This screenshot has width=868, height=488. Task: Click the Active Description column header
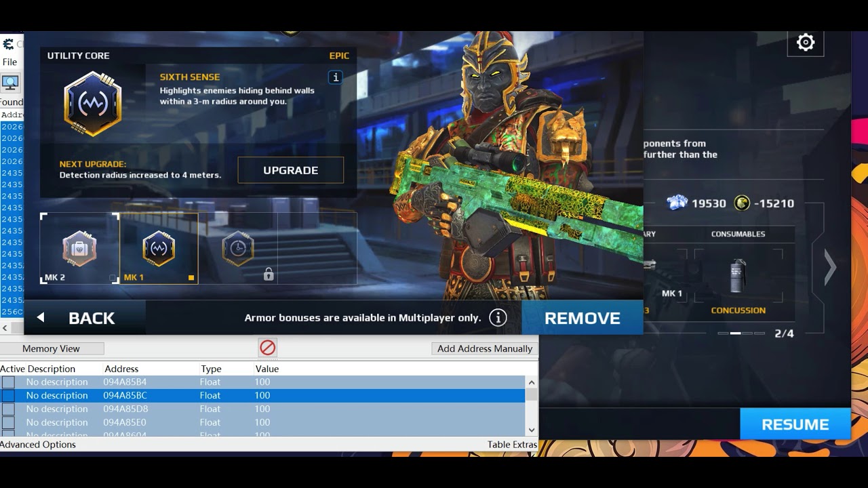click(38, 369)
